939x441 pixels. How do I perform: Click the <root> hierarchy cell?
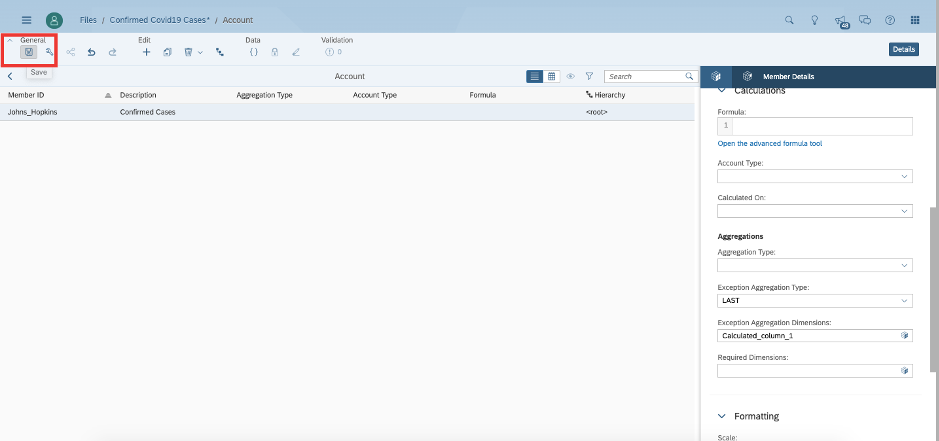pyautogui.click(x=596, y=112)
